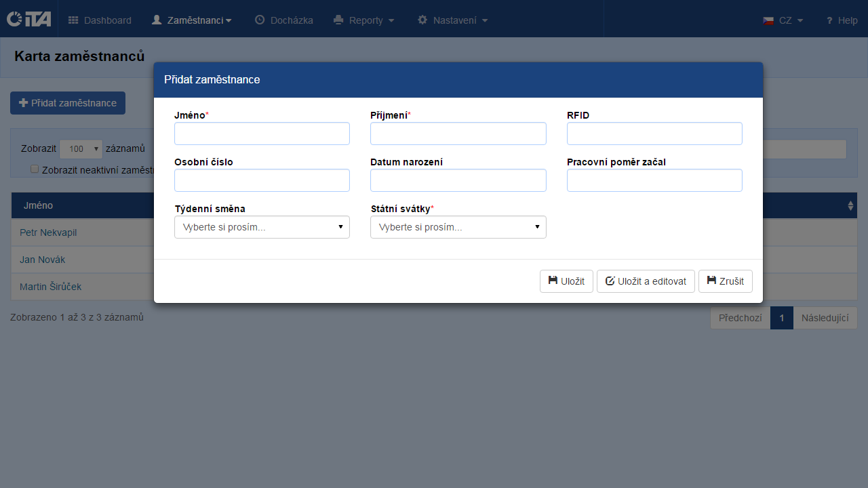Focus the Jméno input field

[262, 134]
